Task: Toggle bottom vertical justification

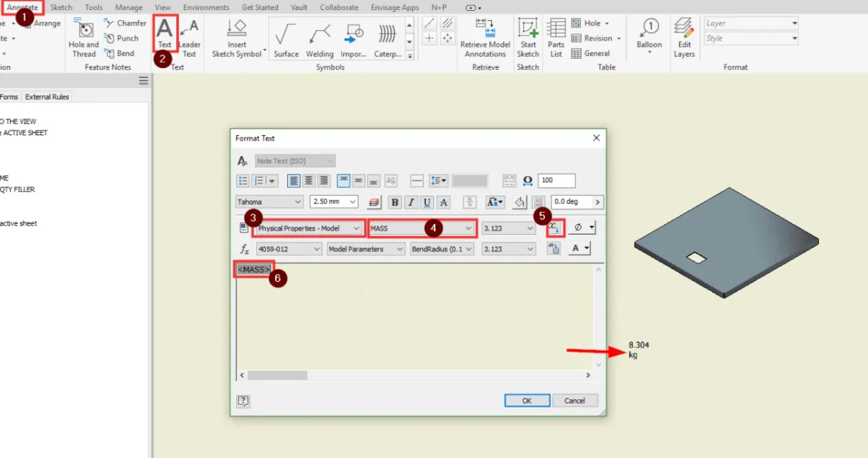Action: (374, 181)
